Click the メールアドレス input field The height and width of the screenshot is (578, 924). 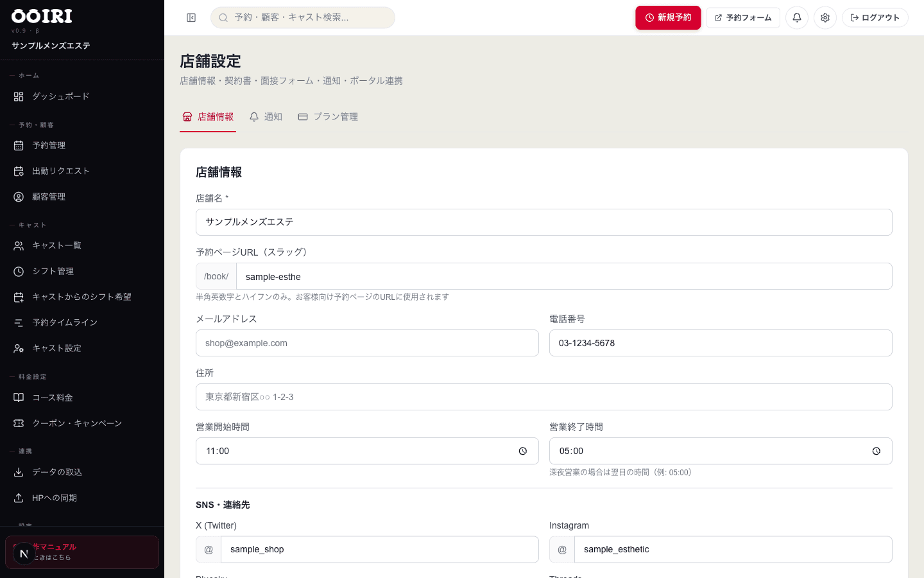pos(367,343)
